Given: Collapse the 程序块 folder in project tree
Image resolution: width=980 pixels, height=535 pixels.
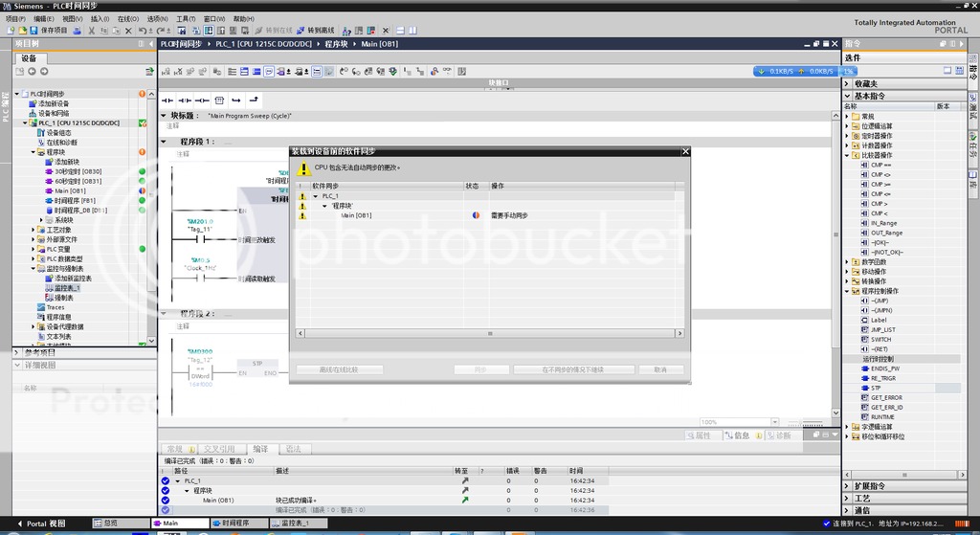Looking at the screenshot, I should tap(33, 152).
